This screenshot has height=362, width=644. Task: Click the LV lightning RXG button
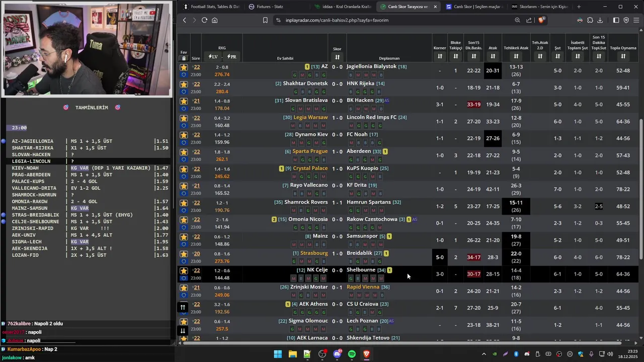pyautogui.click(x=213, y=57)
